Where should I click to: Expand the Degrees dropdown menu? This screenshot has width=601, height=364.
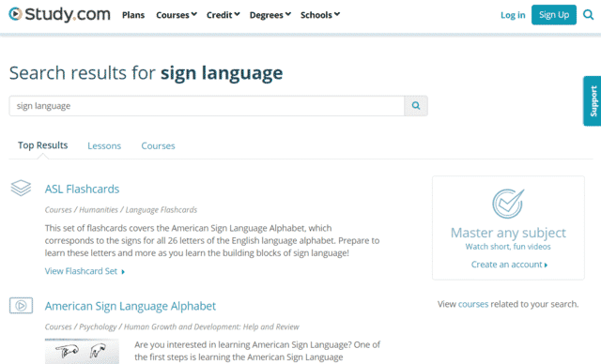coord(270,15)
